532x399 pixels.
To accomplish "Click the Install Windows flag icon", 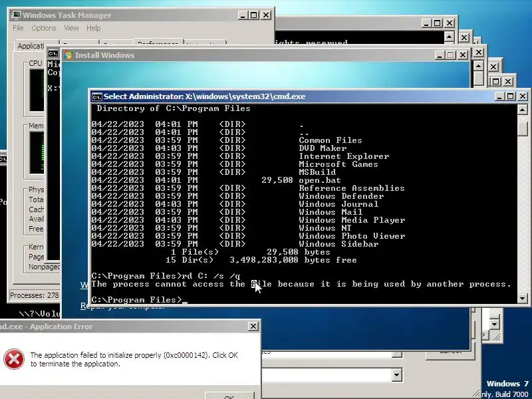I will click(x=68, y=55).
